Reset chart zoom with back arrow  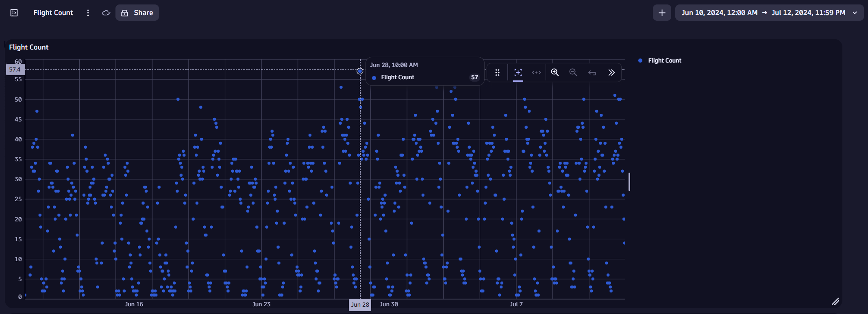592,72
